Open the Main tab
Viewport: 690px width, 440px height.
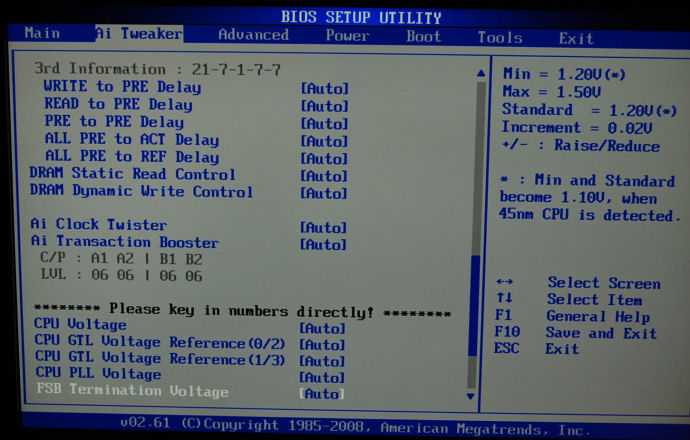pyautogui.click(x=42, y=33)
